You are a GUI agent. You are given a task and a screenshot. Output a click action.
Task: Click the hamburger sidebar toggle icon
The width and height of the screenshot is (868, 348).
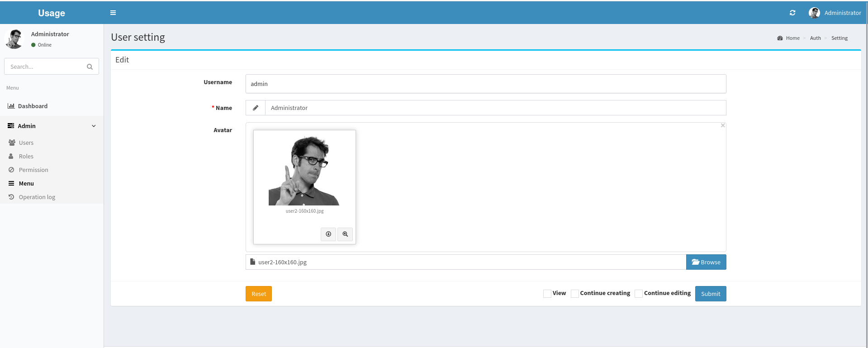coord(113,13)
